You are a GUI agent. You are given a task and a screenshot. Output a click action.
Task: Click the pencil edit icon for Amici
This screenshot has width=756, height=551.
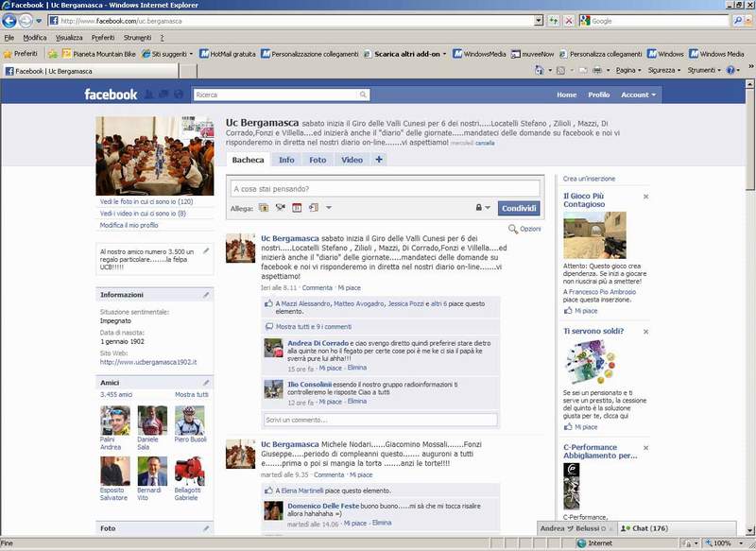click(206, 383)
